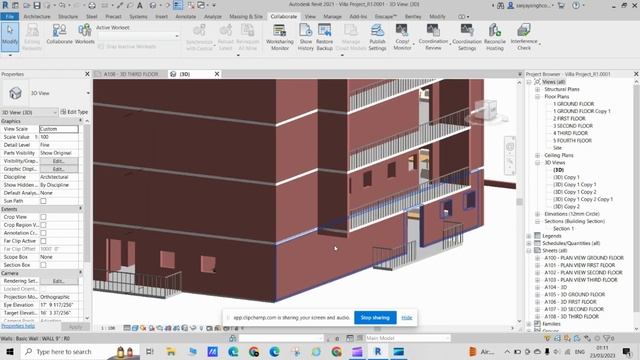Open the Architecture ribbon tab

point(37,17)
